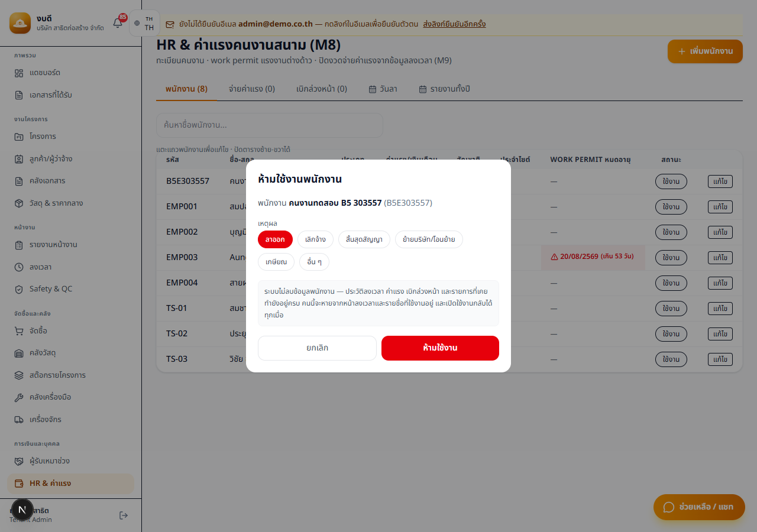757x532 pixels.
Task: Click ยกเลิก to cancel the dialog
Action: [x=317, y=348]
